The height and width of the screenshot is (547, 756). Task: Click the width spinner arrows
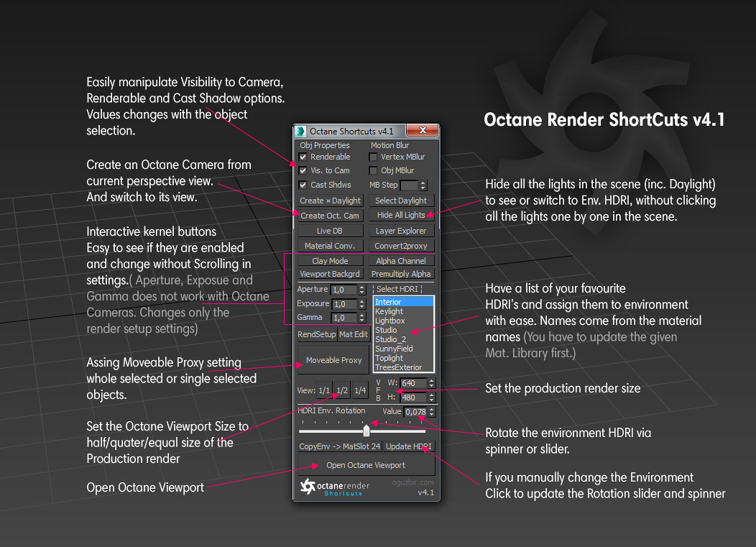[431, 383]
